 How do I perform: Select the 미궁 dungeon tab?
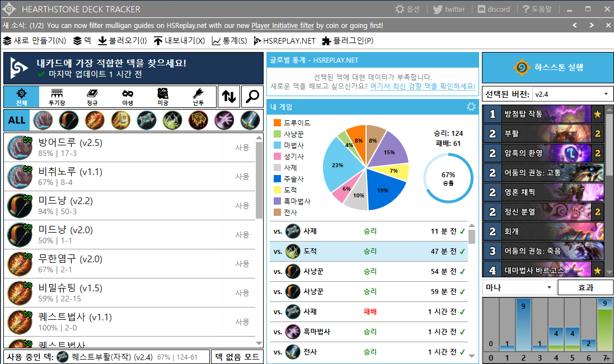click(x=163, y=97)
